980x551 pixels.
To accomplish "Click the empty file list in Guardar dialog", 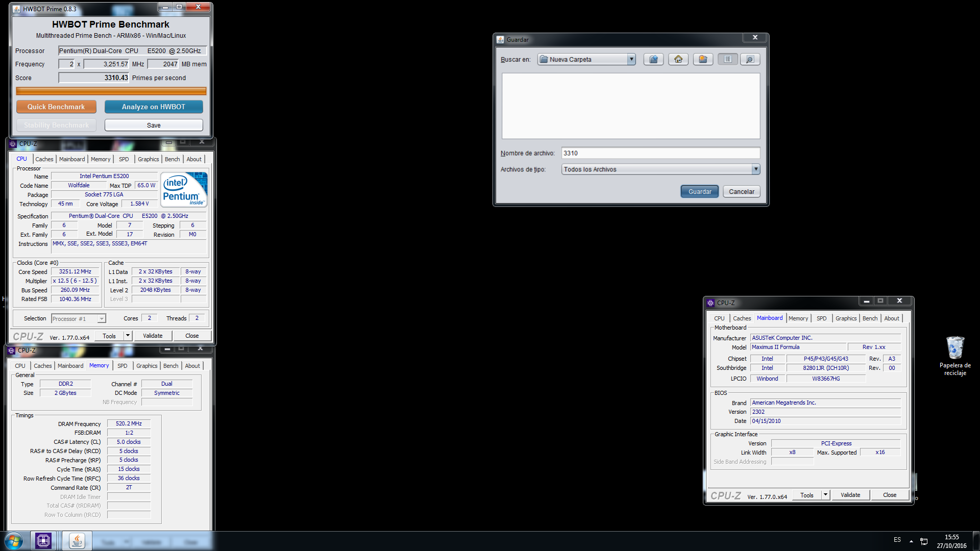I will 630,106.
